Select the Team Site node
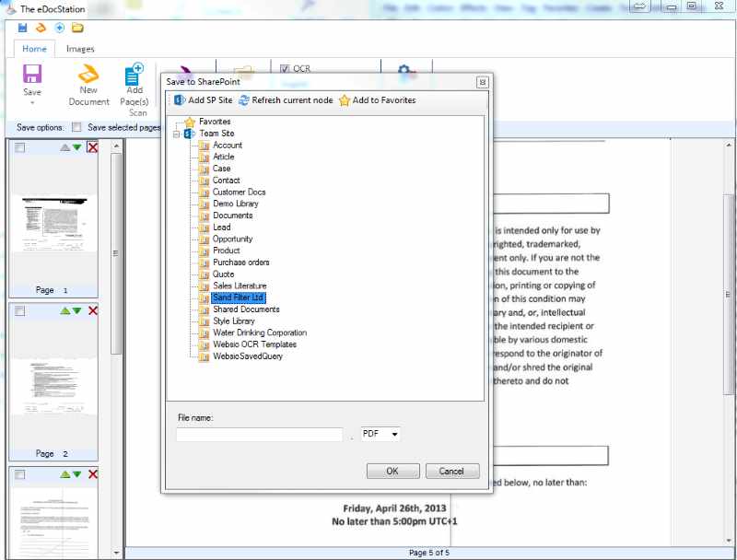The height and width of the screenshot is (560, 737). point(216,134)
